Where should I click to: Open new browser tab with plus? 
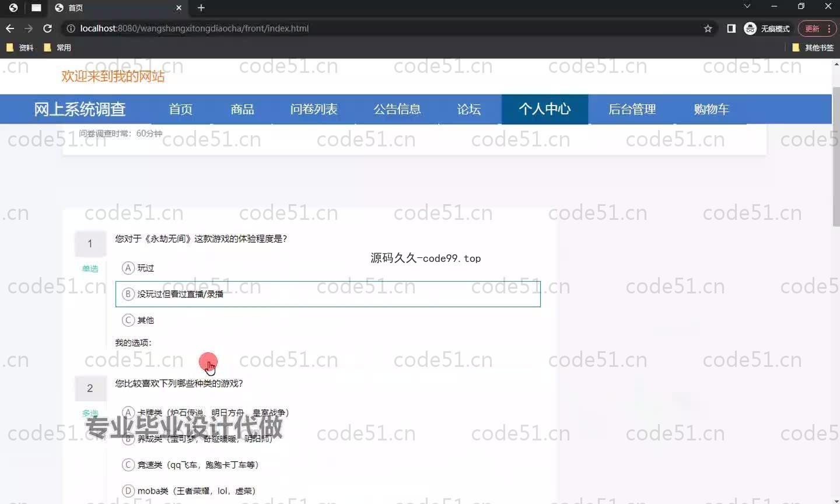(201, 8)
